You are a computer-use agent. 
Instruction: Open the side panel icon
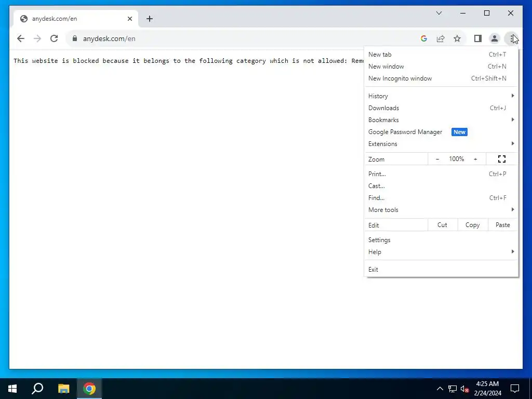click(478, 38)
